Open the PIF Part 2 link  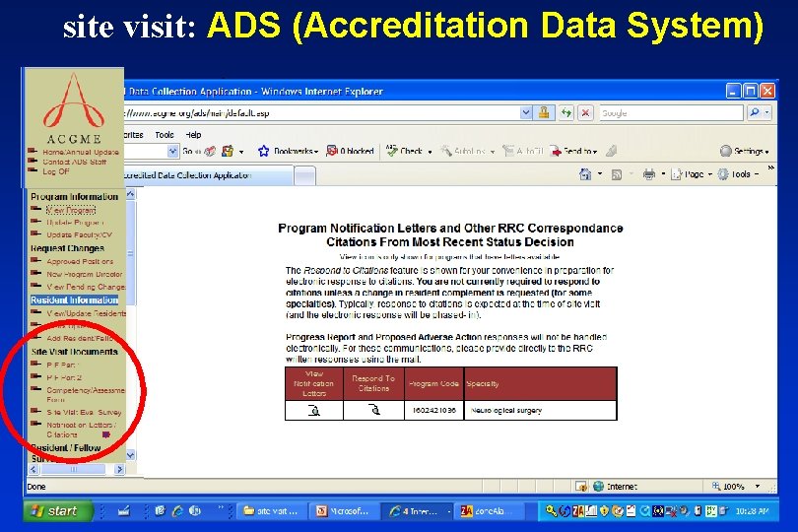point(64,377)
